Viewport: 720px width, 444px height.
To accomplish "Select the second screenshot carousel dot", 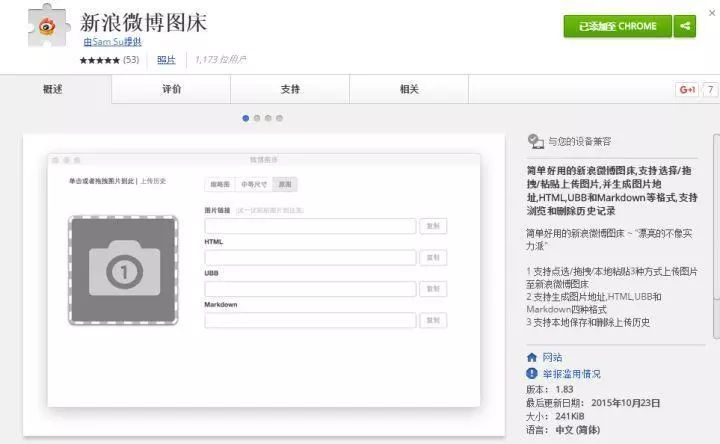I will tap(257, 118).
